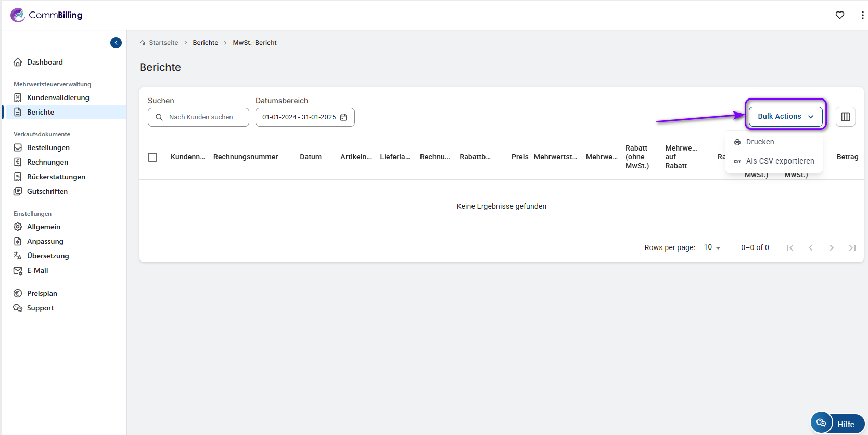
Task: Collapse the sidebar with the arrow button
Action: point(116,43)
